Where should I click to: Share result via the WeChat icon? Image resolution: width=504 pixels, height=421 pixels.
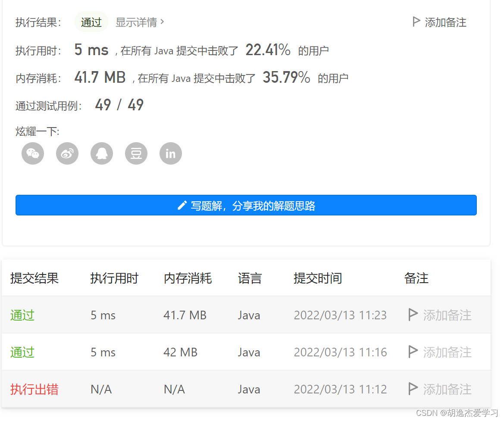[x=32, y=153]
